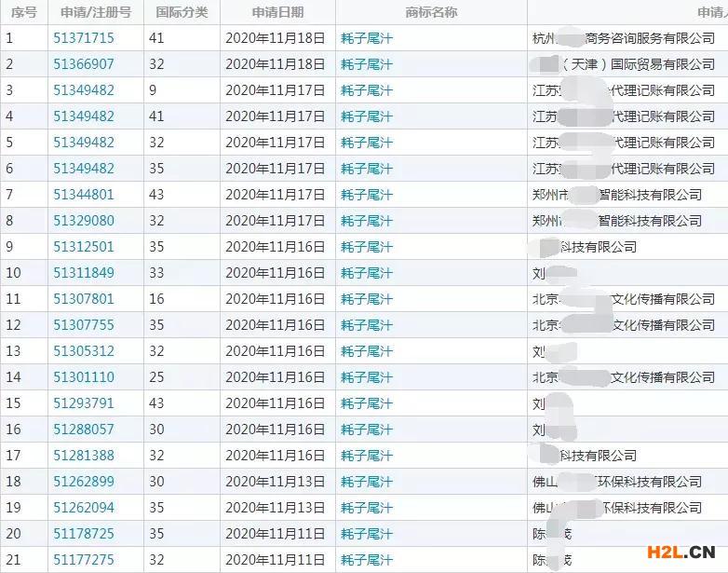
Task: Open application 51344801 details
Action: pyautogui.click(x=84, y=195)
